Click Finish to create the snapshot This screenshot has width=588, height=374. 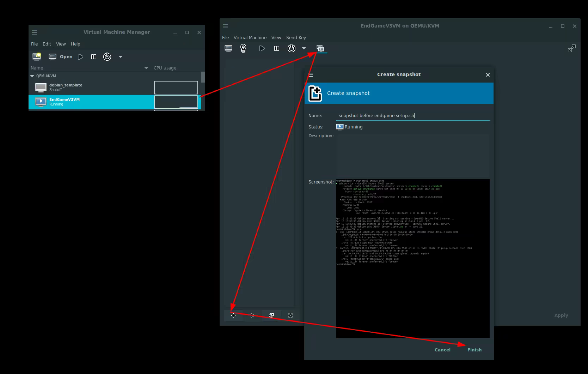pos(474,350)
